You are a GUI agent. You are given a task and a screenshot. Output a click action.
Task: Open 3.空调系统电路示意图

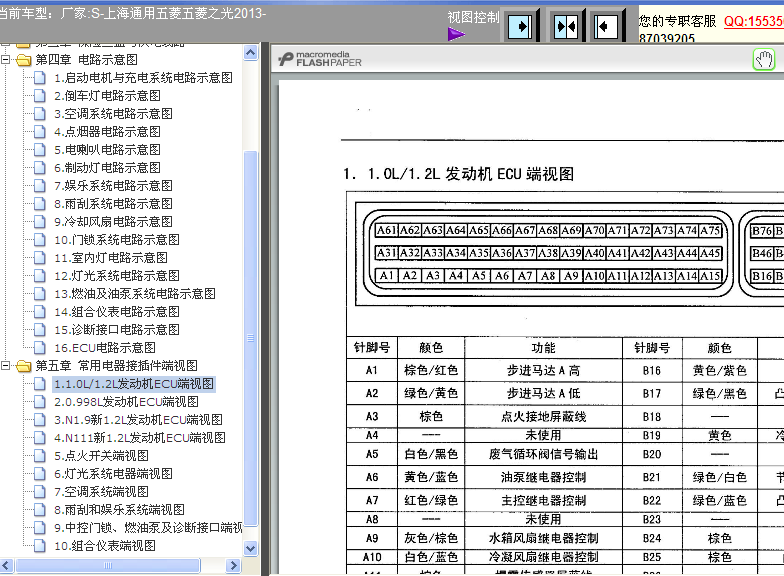[x=113, y=114]
